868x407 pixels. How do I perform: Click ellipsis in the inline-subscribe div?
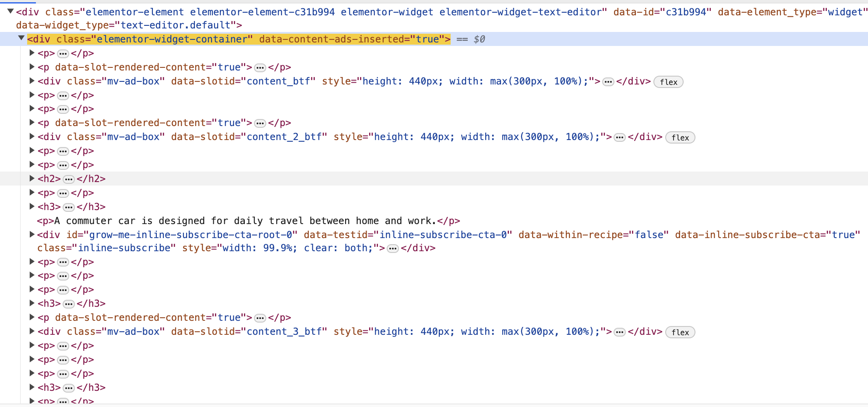[393, 249]
